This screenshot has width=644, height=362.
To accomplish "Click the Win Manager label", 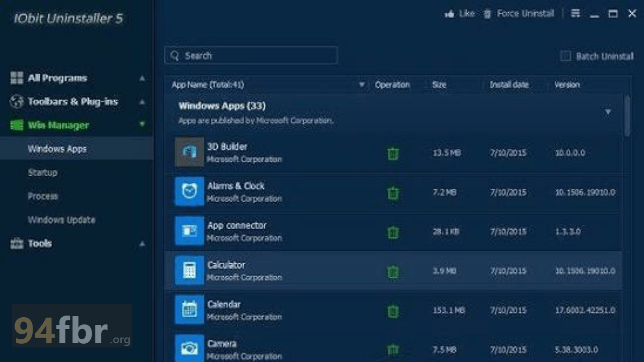I will coord(58,125).
